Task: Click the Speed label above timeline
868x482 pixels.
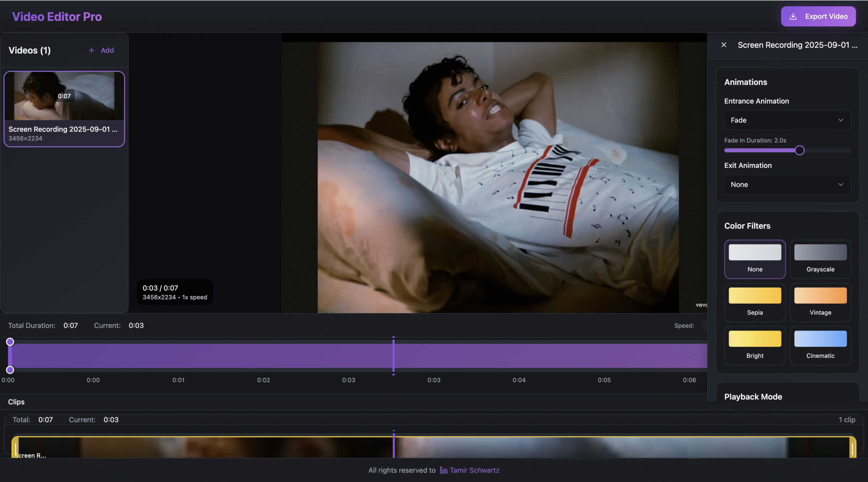Action: (684, 326)
